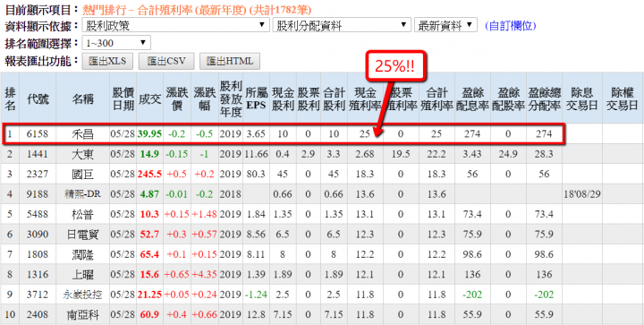The height and width of the screenshot is (325, 644).
Task: Sort by 股價日期 column header
Action: pos(123,98)
